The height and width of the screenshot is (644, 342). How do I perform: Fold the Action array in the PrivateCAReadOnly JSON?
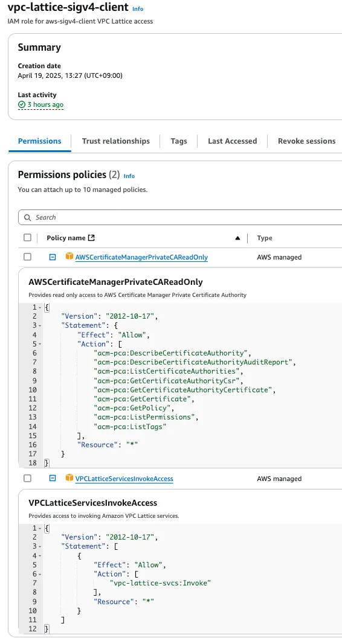[40, 344]
